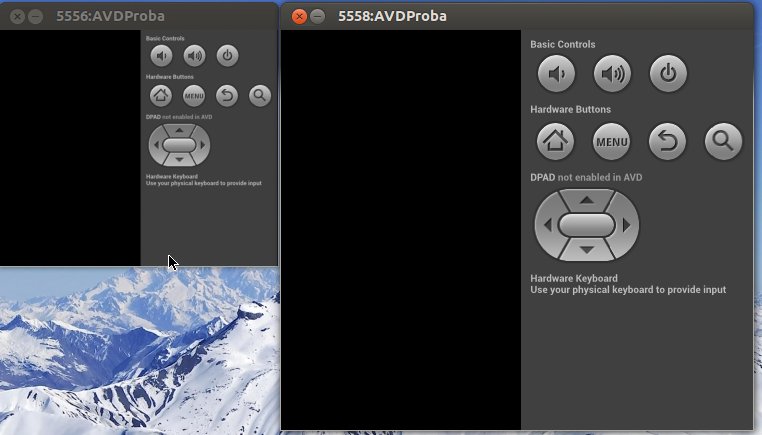The width and height of the screenshot is (762, 435).
Task: Tap the Home button in the 5556 emulator
Action: pos(161,96)
